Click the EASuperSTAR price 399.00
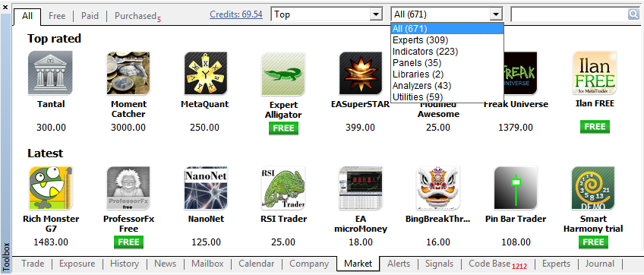644x275 pixels. tap(360, 128)
